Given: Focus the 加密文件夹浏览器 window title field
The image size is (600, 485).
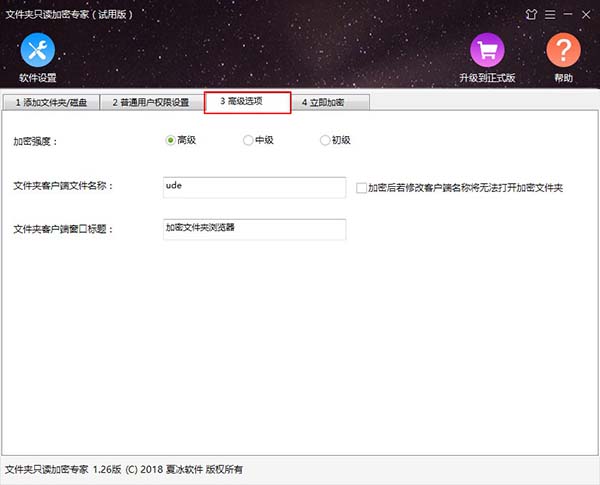Looking at the screenshot, I should click(x=253, y=229).
